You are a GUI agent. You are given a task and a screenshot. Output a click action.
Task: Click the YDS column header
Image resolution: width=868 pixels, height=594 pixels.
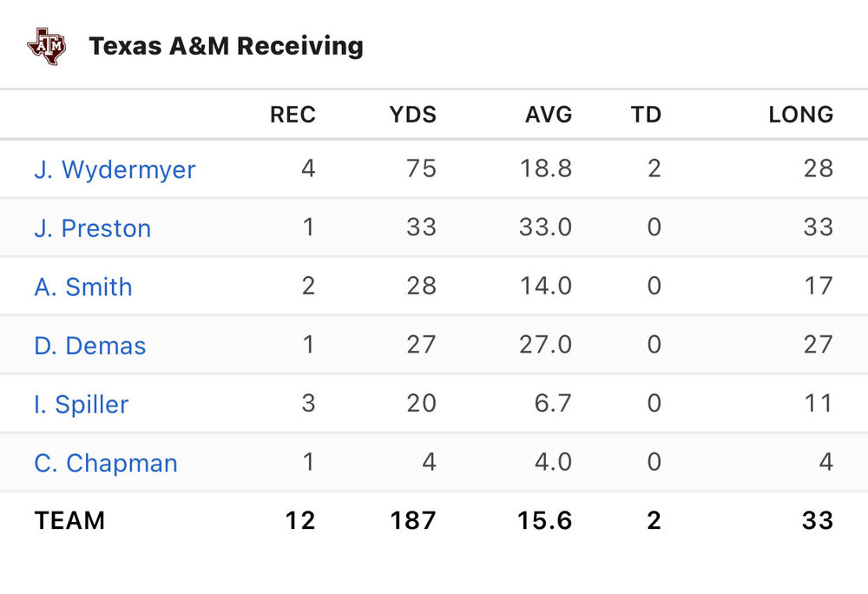[x=412, y=114]
